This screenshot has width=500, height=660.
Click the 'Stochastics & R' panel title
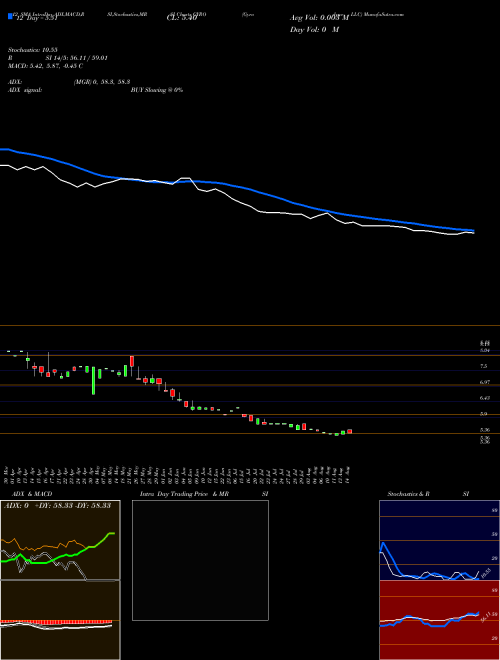pyautogui.click(x=408, y=494)
